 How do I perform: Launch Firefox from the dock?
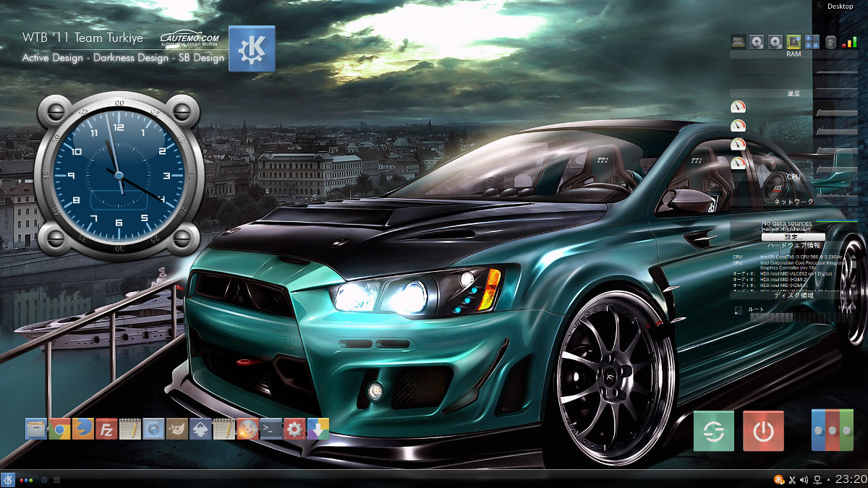tap(83, 429)
